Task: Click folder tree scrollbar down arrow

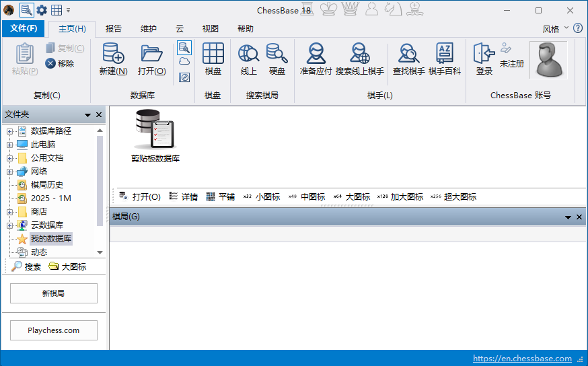Action: pos(100,252)
